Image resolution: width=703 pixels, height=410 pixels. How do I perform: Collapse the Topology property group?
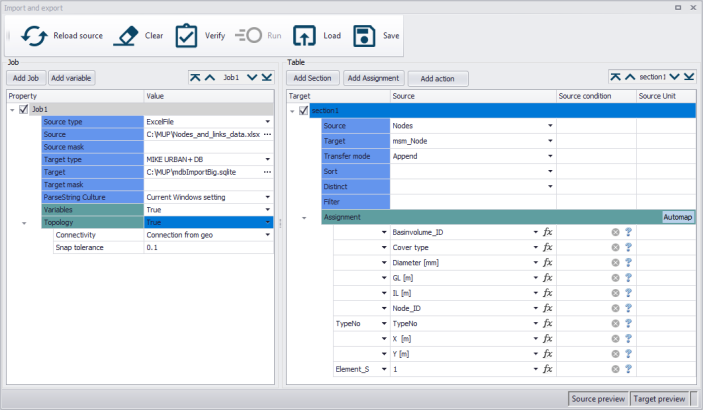24,222
